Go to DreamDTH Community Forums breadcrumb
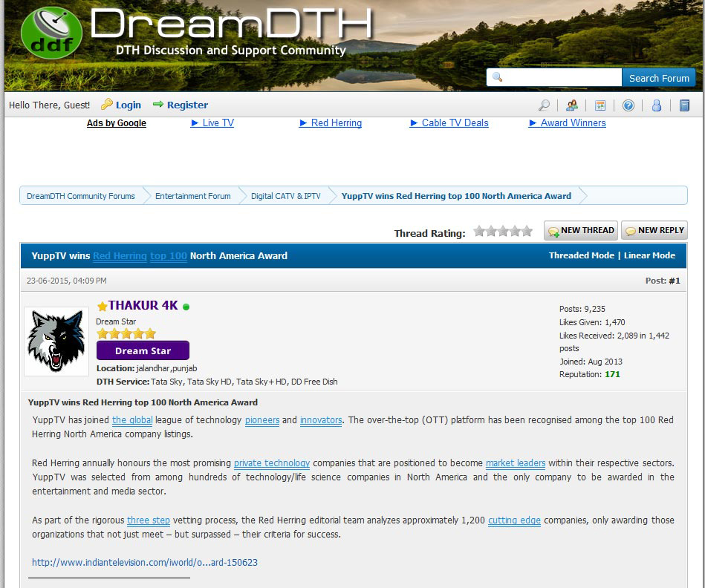Viewport: 705px width, 588px height. point(81,196)
